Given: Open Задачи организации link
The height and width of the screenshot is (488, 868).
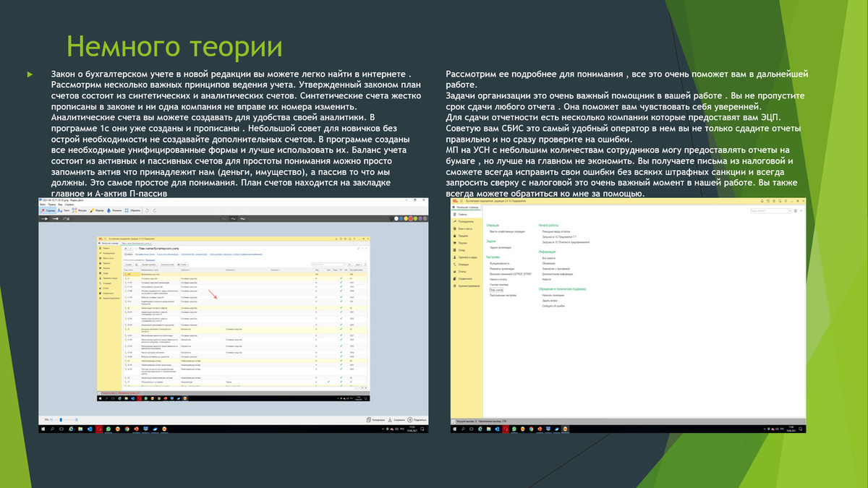Looking at the screenshot, I should coord(501,247).
